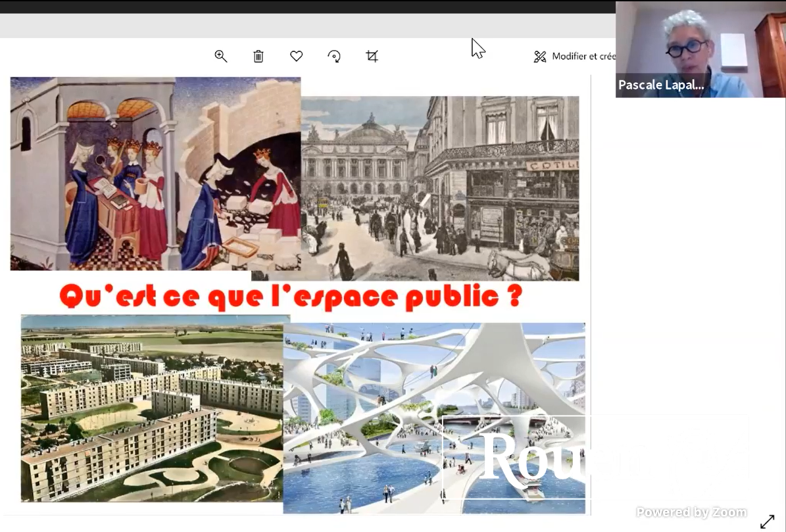Delete the photo with the trash icon
This screenshot has width=786, height=532.
coord(258,56)
